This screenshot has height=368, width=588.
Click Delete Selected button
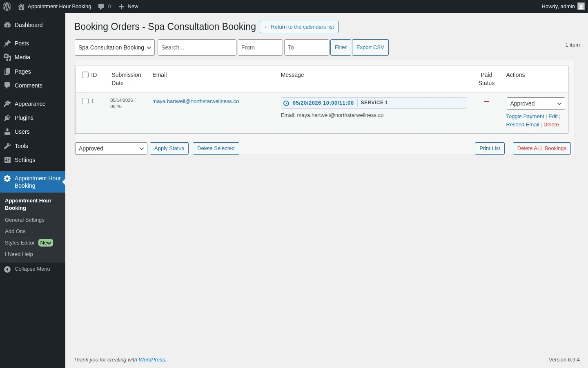(216, 148)
